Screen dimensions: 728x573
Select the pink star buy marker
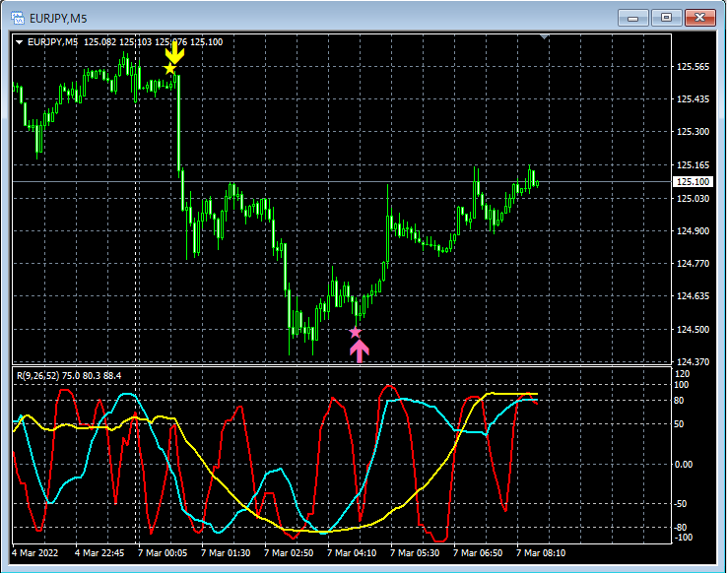pos(356,332)
